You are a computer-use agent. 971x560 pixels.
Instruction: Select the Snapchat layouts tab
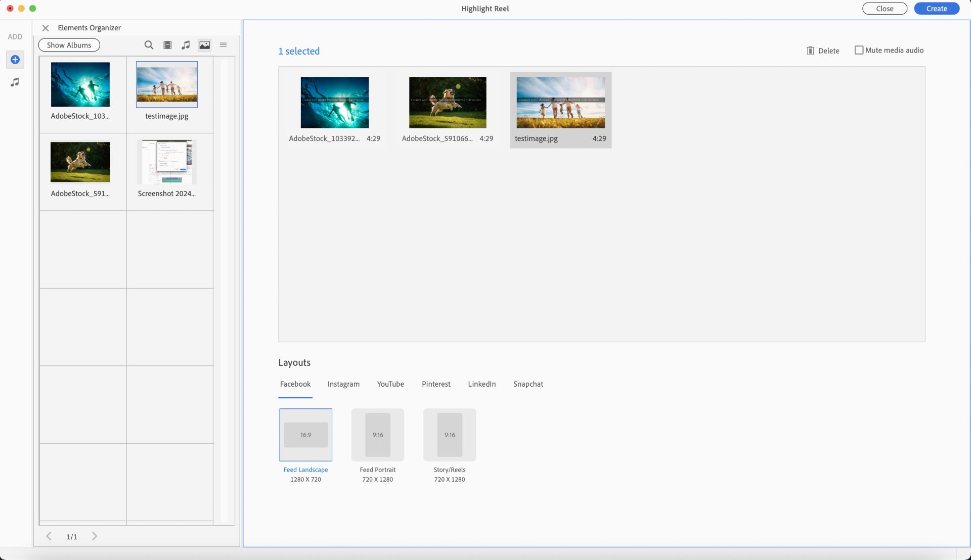click(527, 383)
